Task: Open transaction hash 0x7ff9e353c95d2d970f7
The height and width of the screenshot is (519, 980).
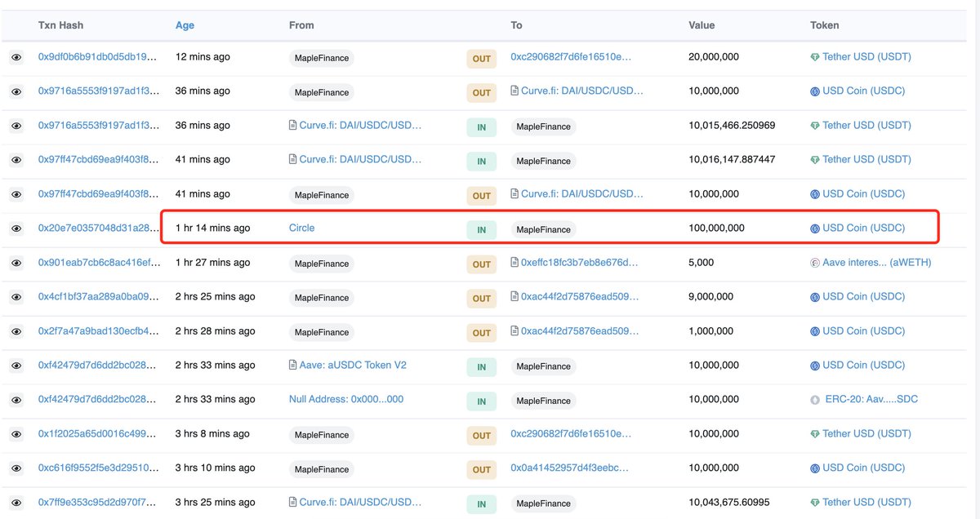Action: (99, 503)
